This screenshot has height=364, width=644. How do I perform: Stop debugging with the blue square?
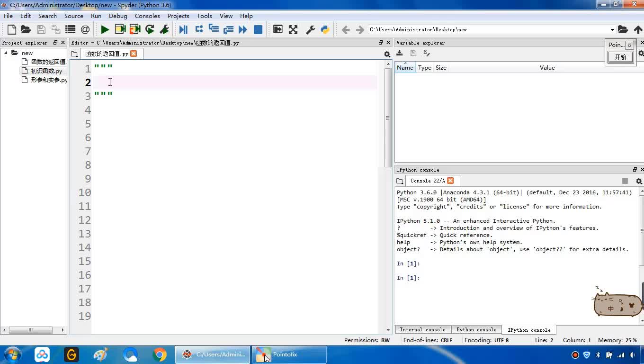[258, 29]
